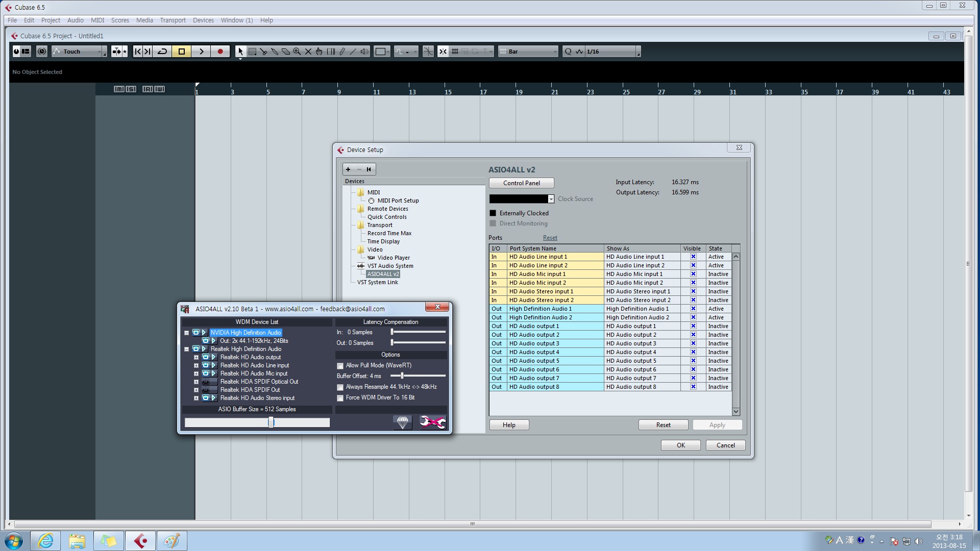
Task: Click the Control Panel button
Action: pos(521,183)
